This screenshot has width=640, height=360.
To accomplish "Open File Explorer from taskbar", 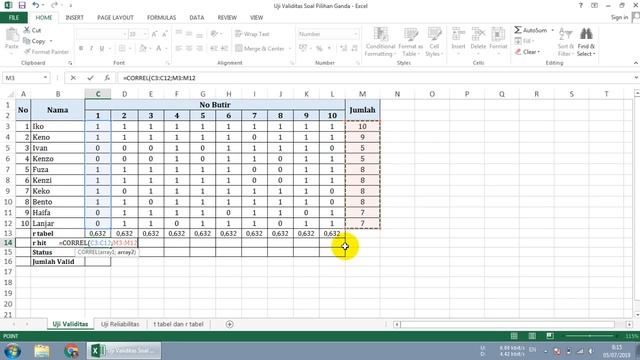I will tap(42, 351).
